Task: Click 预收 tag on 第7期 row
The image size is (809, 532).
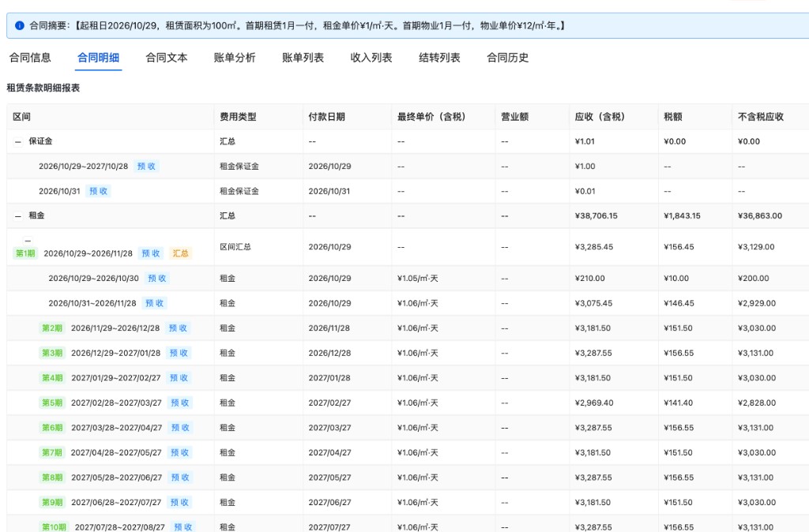Action: 179,452
